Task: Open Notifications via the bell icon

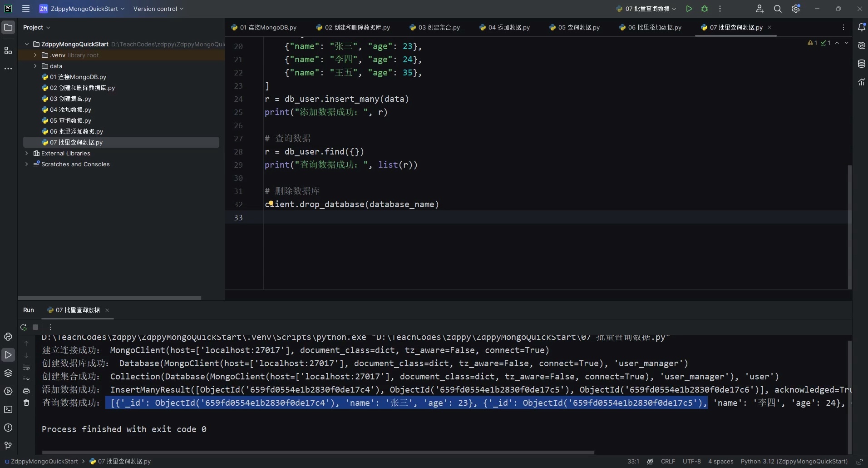Action: point(861,27)
